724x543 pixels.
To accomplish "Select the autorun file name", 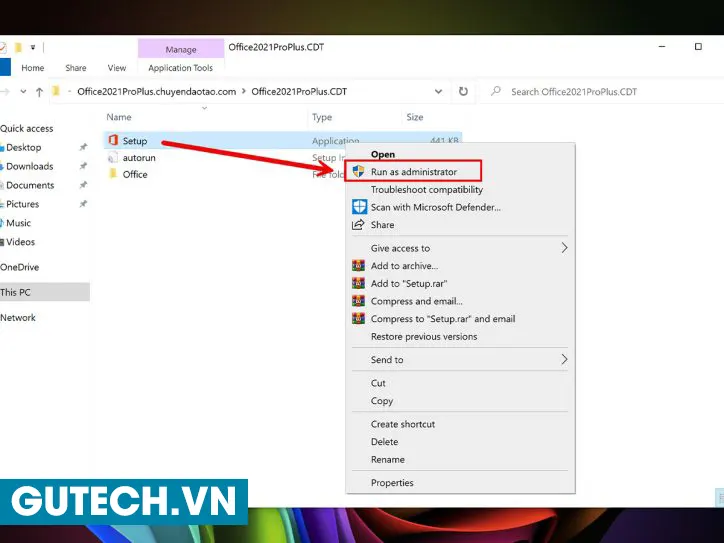I will pos(139,158).
